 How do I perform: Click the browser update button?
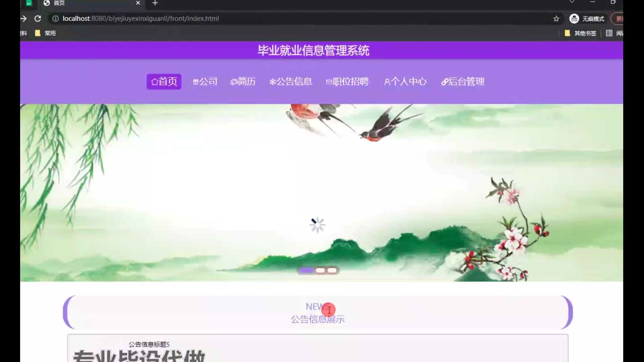(617, 19)
